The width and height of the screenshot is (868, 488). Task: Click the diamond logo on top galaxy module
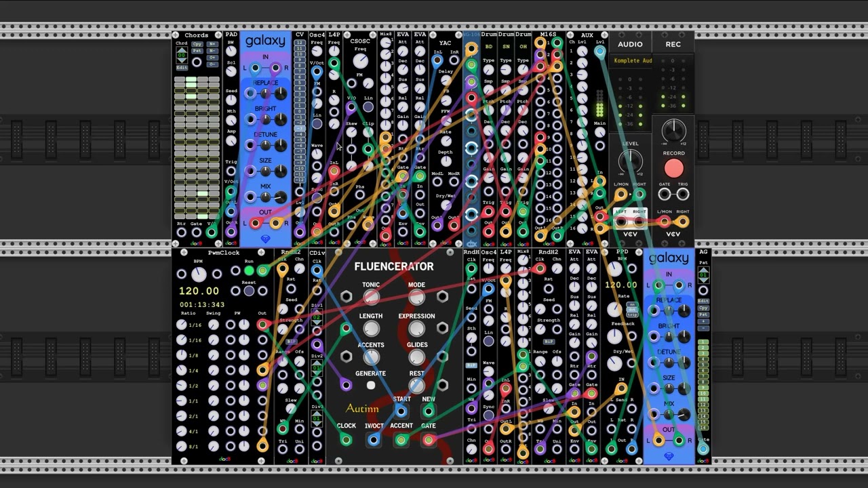(265, 239)
